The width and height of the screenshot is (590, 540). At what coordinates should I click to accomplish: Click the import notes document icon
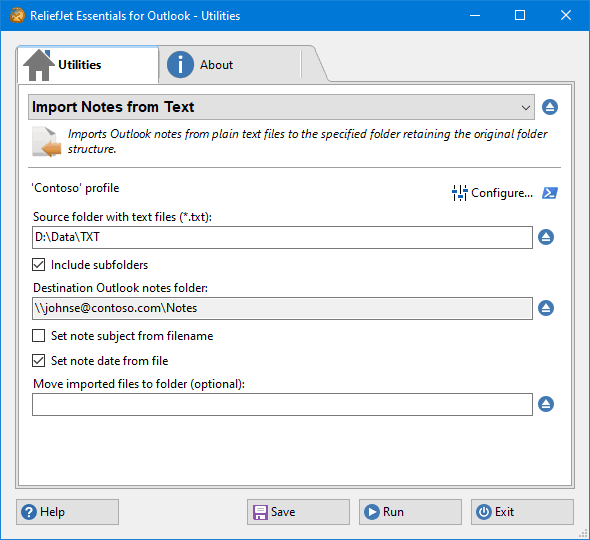point(46,142)
